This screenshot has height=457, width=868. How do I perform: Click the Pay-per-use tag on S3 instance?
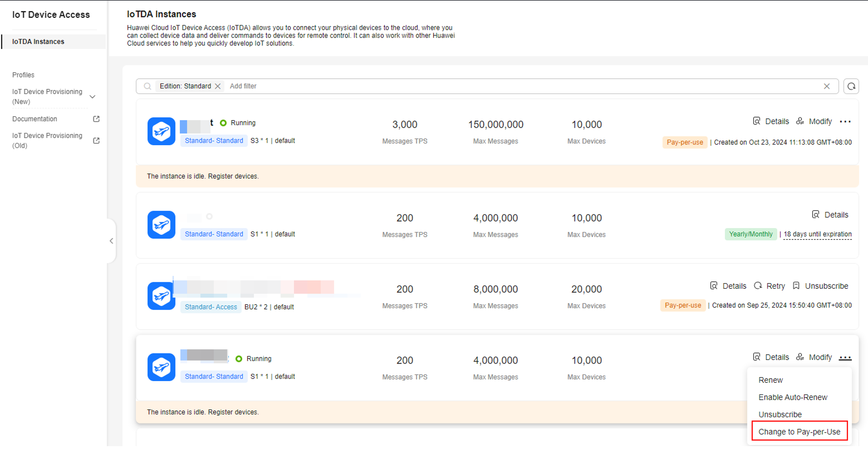click(684, 142)
